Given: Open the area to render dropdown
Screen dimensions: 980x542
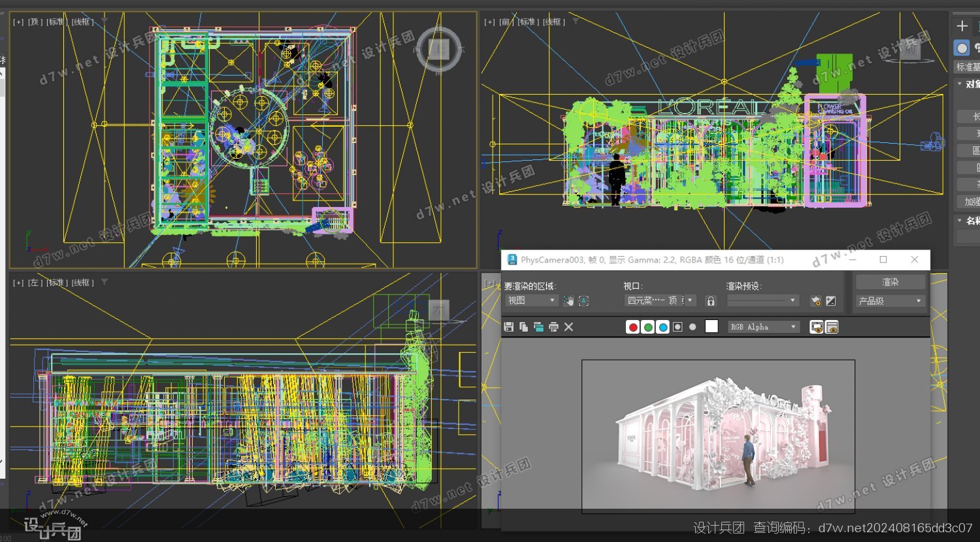Looking at the screenshot, I should pos(531,300).
